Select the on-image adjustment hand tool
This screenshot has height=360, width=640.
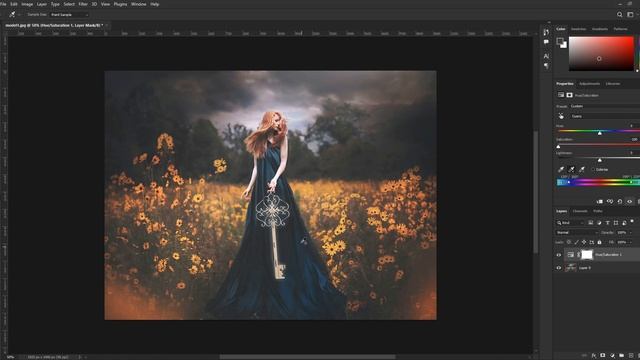click(x=561, y=116)
